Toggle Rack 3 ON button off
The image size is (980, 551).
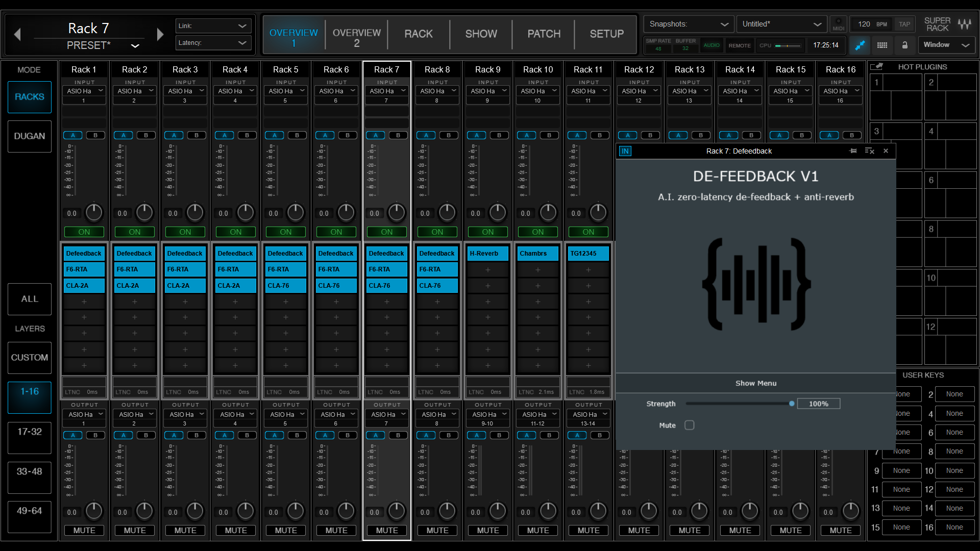click(185, 232)
